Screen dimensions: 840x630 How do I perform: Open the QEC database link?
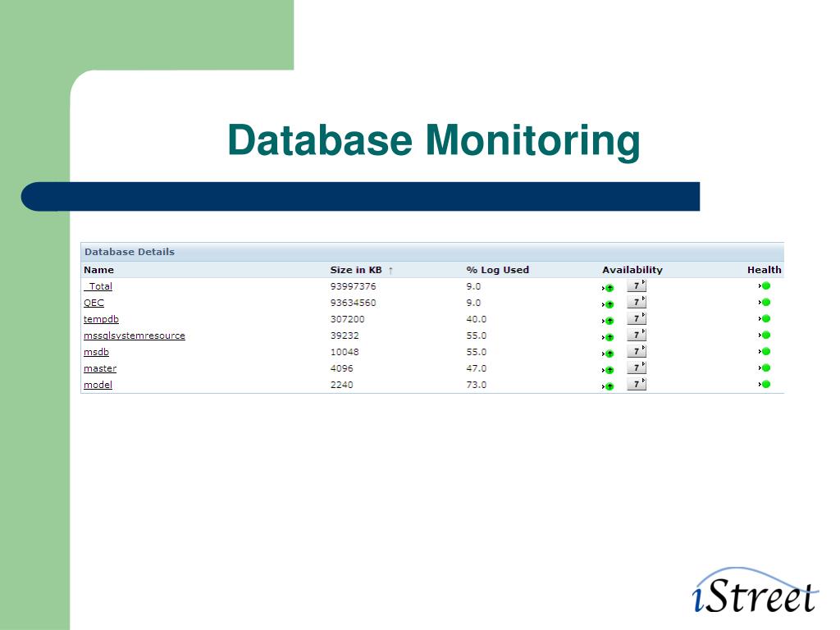tap(94, 303)
